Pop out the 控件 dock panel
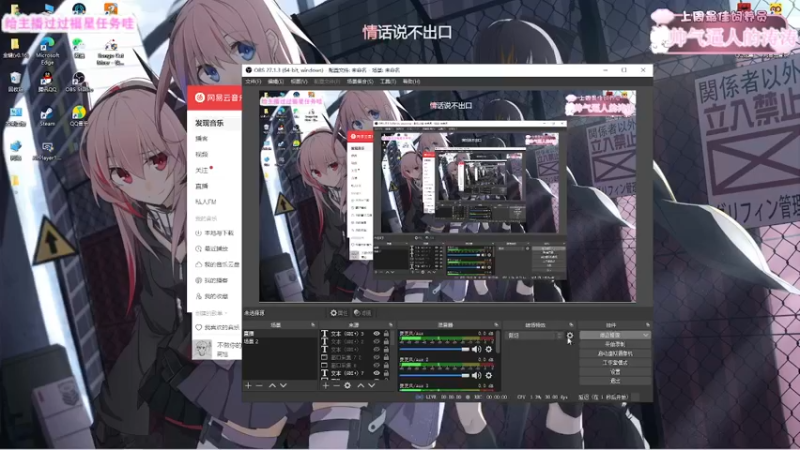This screenshot has height=450, width=800. (x=648, y=325)
